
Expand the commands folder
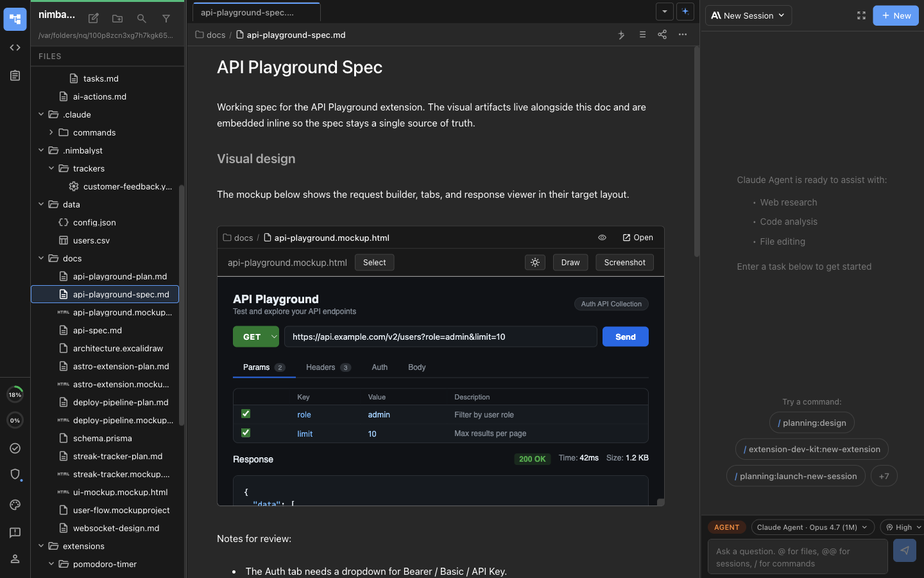pyautogui.click(x=51, y=132)
